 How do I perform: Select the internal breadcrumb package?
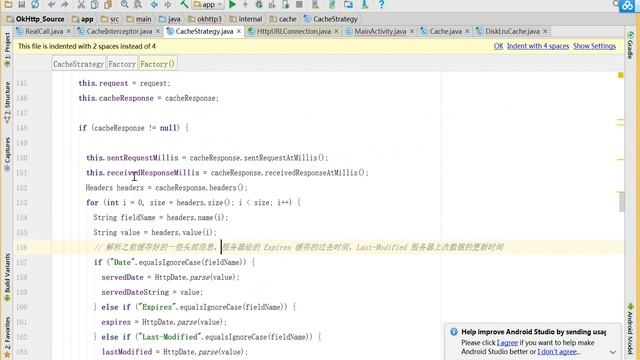pyautogui.click(x=246, y=19)
